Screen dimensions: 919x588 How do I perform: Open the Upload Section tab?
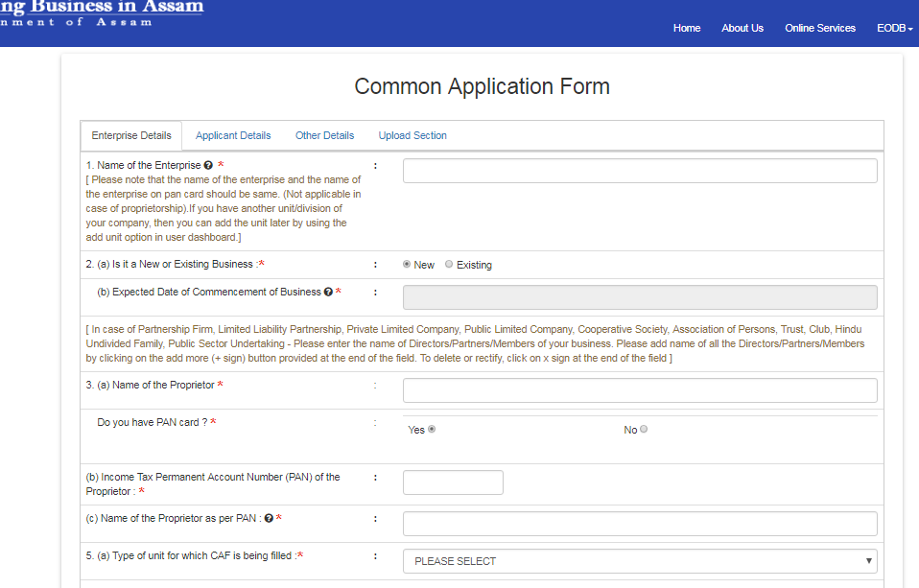tap(412, 136)
